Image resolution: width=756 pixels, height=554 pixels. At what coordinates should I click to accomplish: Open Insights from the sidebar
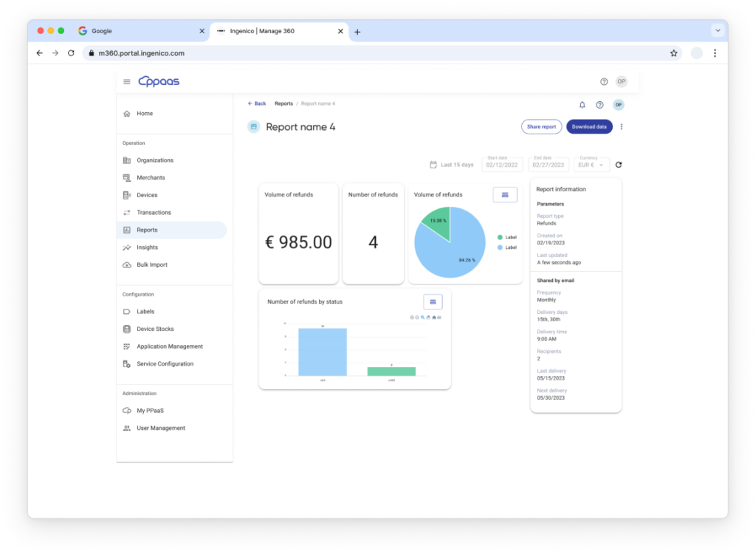click(147, 247)
